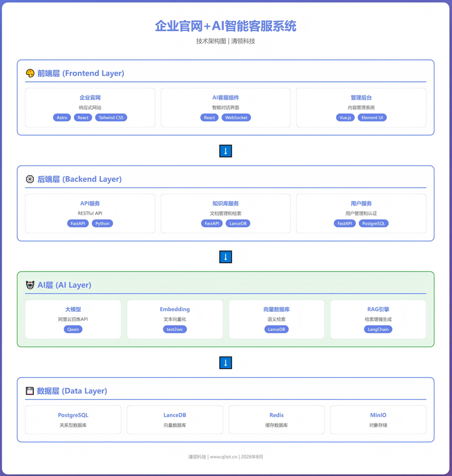Click the API服务 card title
Screen dimensions: 452x476
click(x=90, y=203)
